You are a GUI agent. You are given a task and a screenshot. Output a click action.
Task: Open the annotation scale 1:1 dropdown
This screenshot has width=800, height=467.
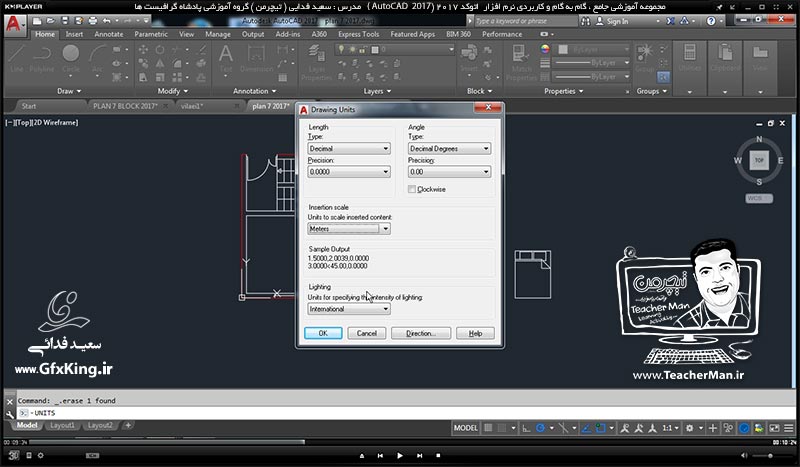670,428
